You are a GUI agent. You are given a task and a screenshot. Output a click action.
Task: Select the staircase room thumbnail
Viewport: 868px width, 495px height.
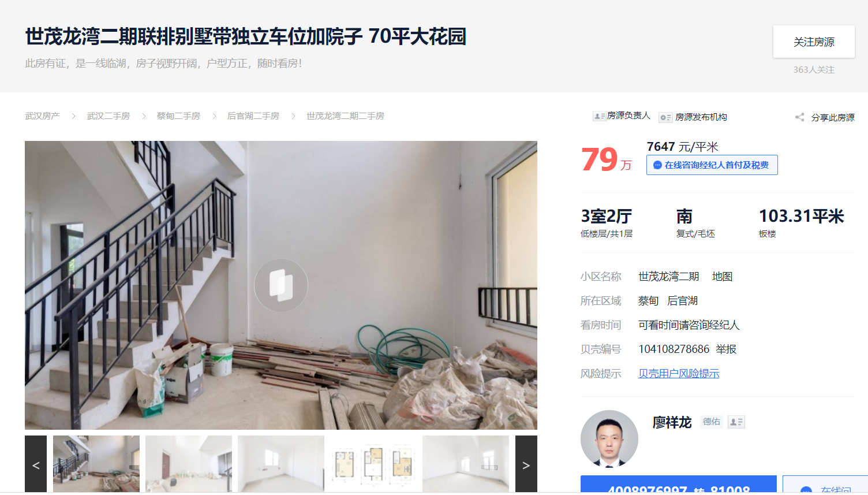[96, 464]
